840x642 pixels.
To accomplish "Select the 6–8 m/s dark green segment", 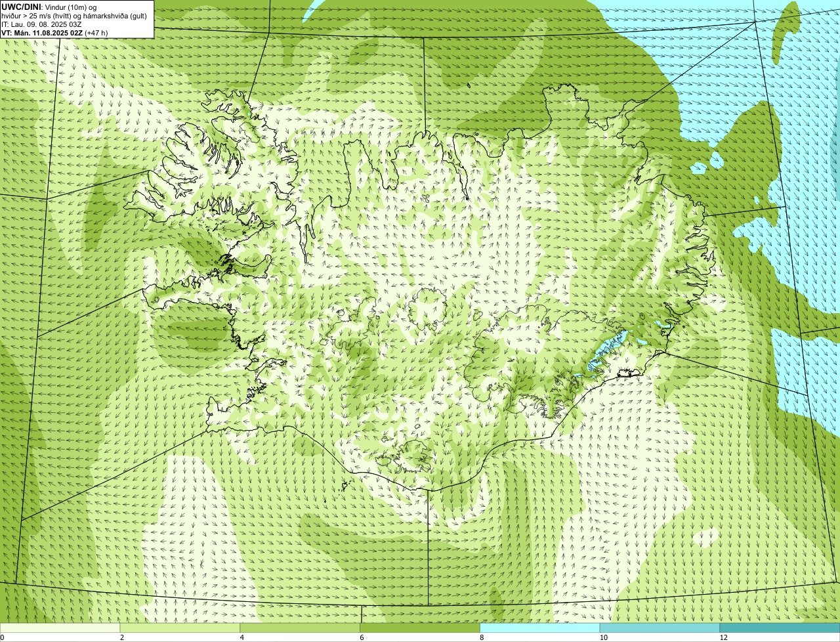I will (420, 628).
